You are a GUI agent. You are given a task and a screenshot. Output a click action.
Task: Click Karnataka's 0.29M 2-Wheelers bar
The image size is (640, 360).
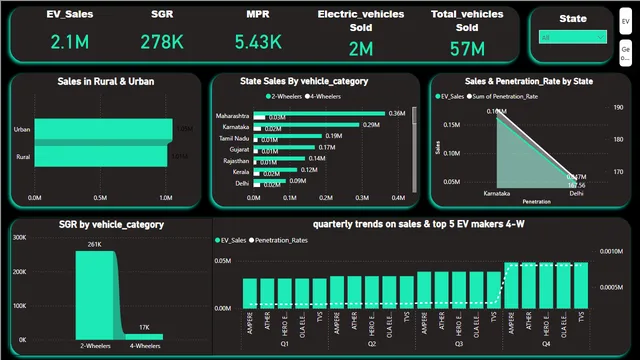tap(306, 124)
